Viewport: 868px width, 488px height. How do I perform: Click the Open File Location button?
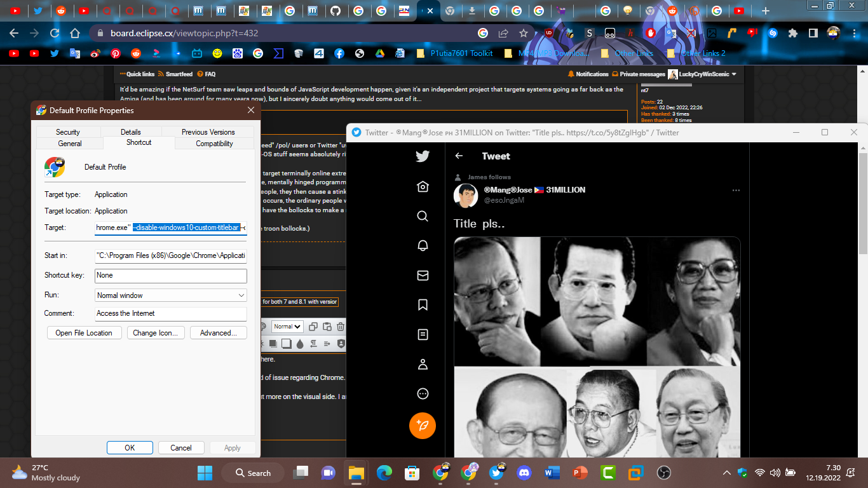click(x=84, y=333)
